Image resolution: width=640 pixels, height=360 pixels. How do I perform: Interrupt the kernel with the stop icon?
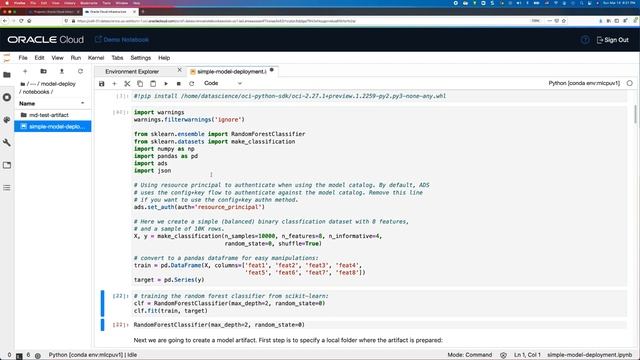click(179, 84)
